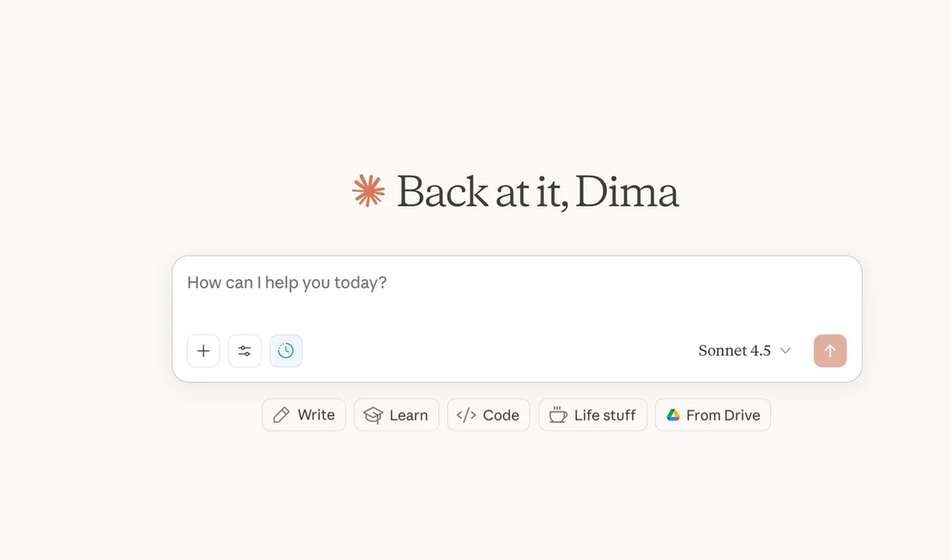Screen dimensions: 951x560
Task: Expand the chevron beside Sonnet 4.5
Action: coord(785,351)
